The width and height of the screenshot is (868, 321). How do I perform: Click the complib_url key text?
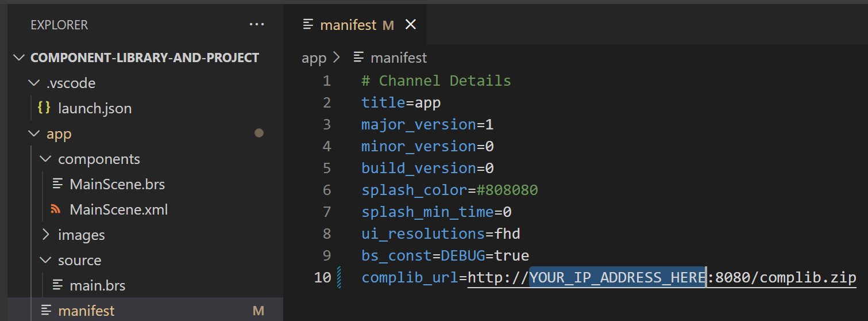(410, 277)
